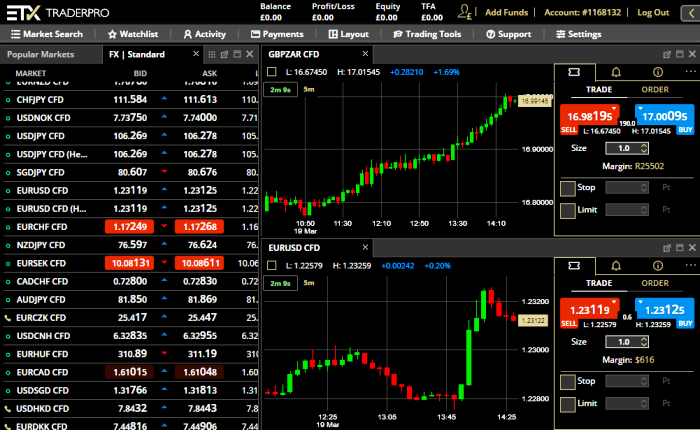Viewport: 700px width, 430px height.
Task: Open the Support menu
Action: (508, 34)
